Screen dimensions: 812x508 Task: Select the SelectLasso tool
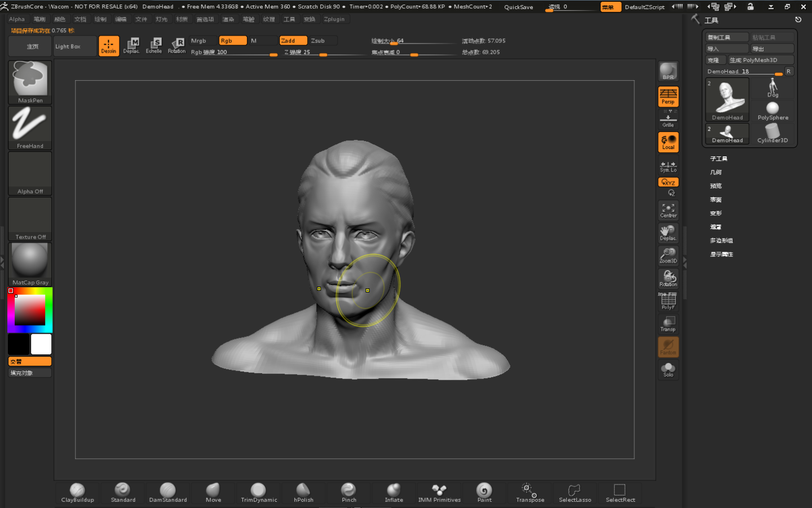tap(575, 492)
